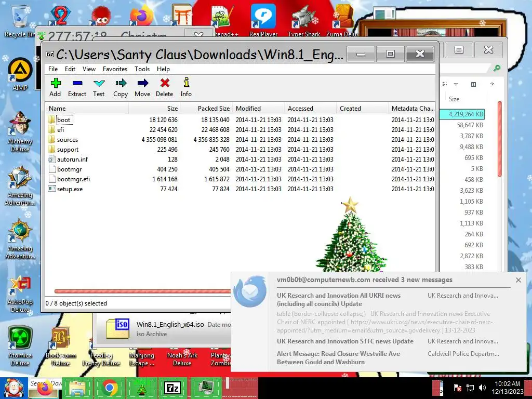This screenshot has width=532, height=399.
Task: Click the Typer Shark desktop icon
Action: (x=303, y=20)
